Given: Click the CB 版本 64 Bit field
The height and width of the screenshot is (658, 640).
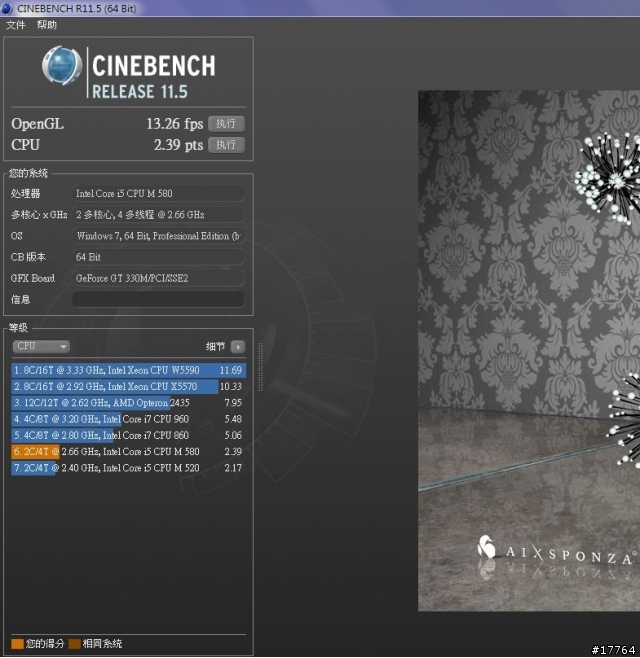Looking at the screenshot, I should click(158, 257).
